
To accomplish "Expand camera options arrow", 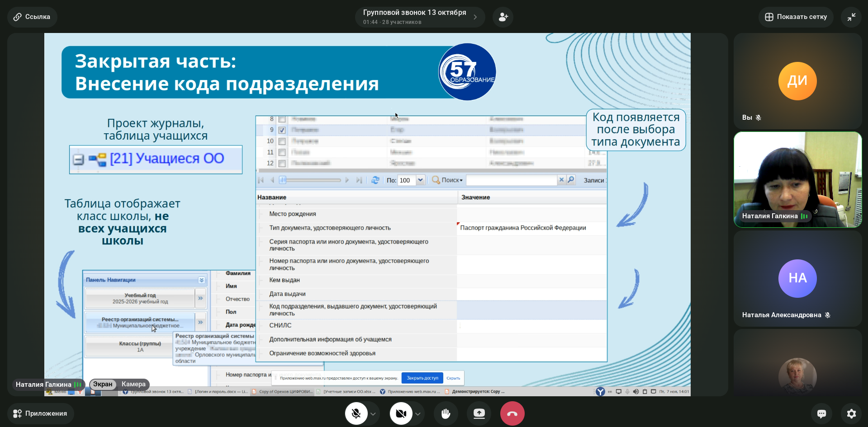I will pyautogui.click(x=418, y=414).
